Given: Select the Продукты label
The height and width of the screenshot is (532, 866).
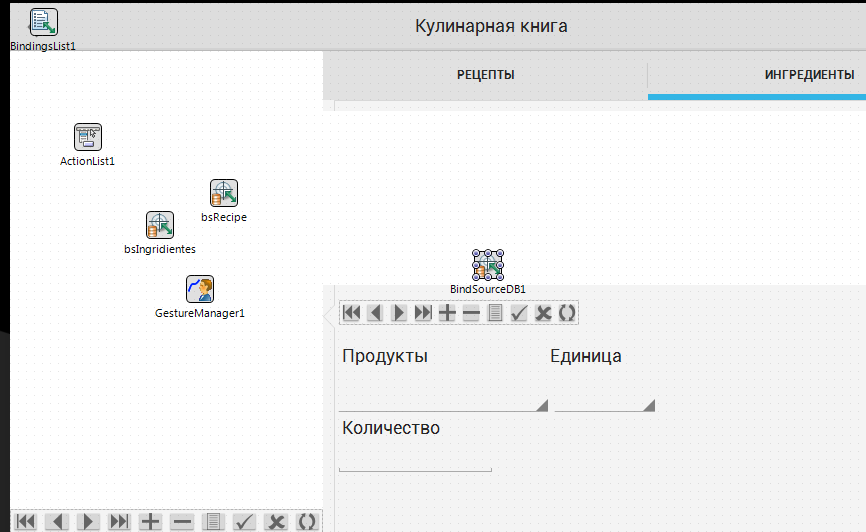Looking at the screenshot, I should tap(385, 356).
